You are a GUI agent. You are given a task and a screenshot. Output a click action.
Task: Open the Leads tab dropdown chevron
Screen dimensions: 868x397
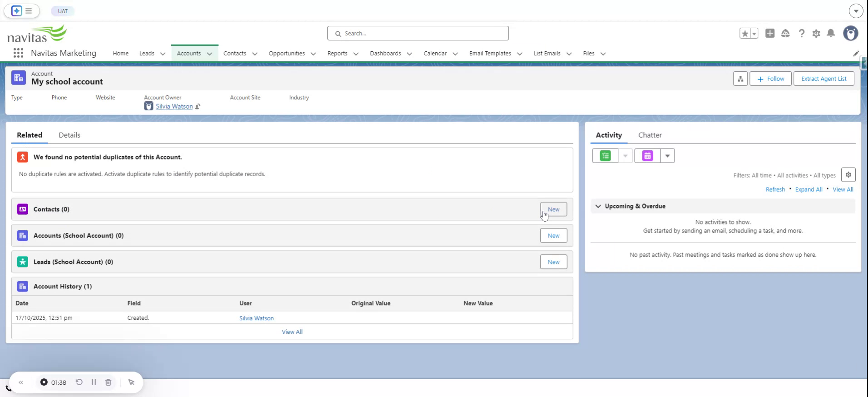163,54
